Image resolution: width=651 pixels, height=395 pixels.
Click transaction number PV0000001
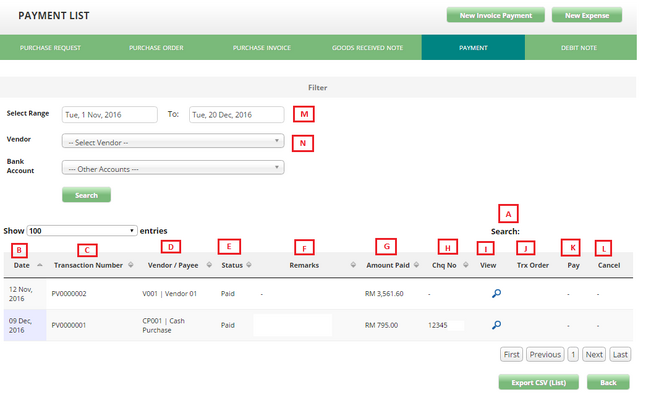[x=69, y=325]
